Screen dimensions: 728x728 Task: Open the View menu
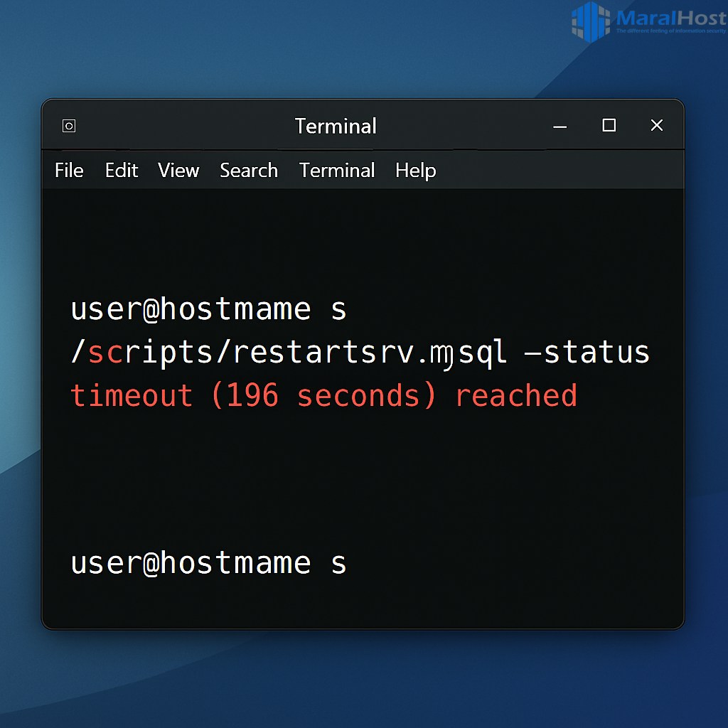178,171
